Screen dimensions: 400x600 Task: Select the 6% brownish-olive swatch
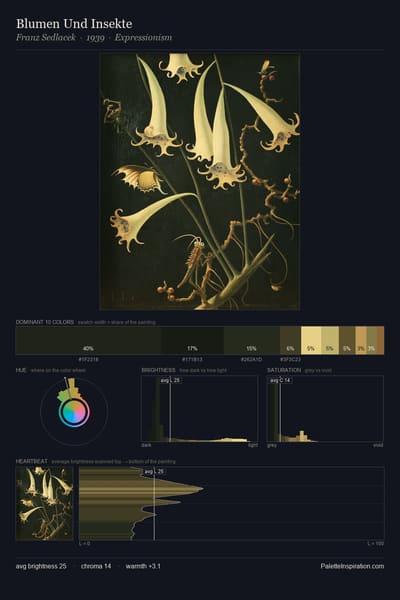[x=291, y=340]
